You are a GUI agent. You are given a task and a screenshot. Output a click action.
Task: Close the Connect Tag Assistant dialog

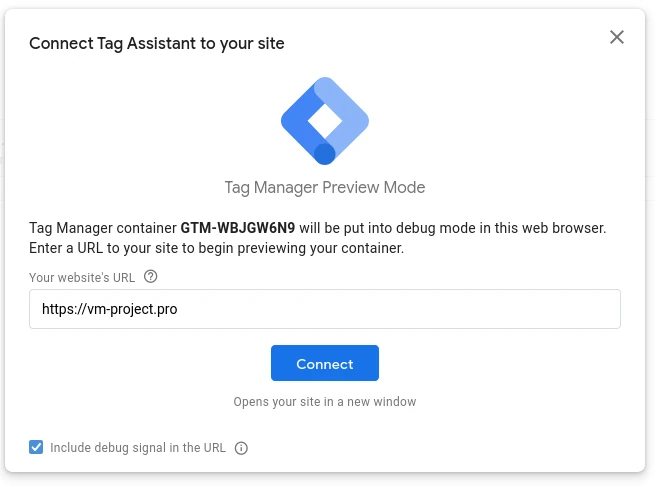click(x=617, y=38)
